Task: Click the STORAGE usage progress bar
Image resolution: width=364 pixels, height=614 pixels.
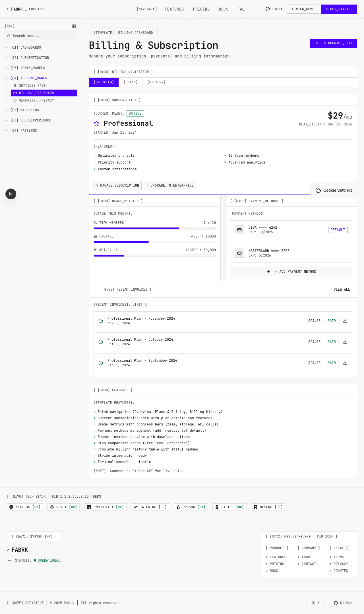Action: pos(155,242)
